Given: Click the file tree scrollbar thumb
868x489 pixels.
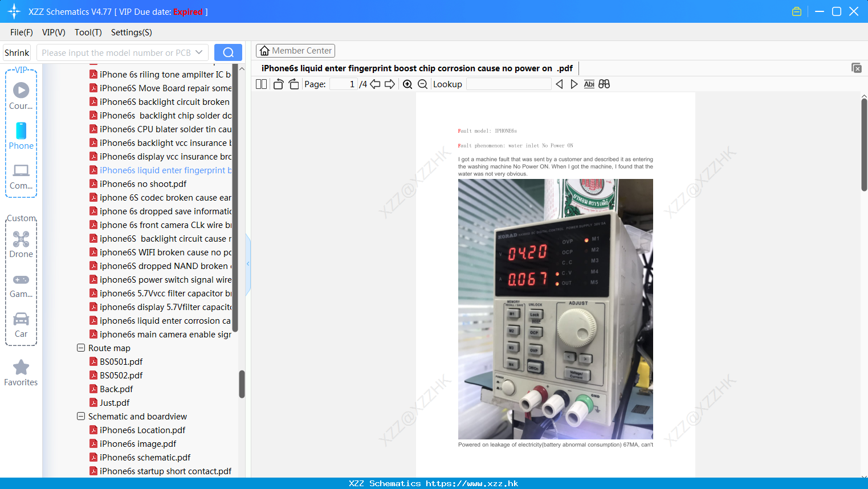Looking at the screenshot, I should (242, 384).
